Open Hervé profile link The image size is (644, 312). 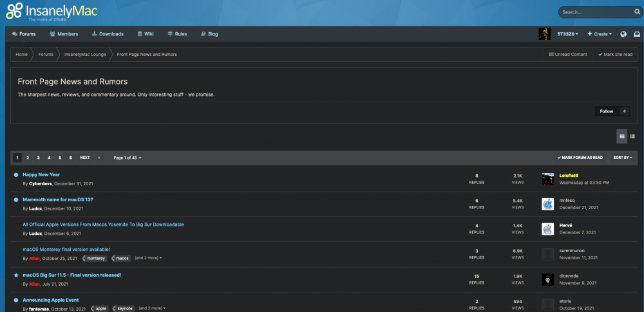point(565,225)
